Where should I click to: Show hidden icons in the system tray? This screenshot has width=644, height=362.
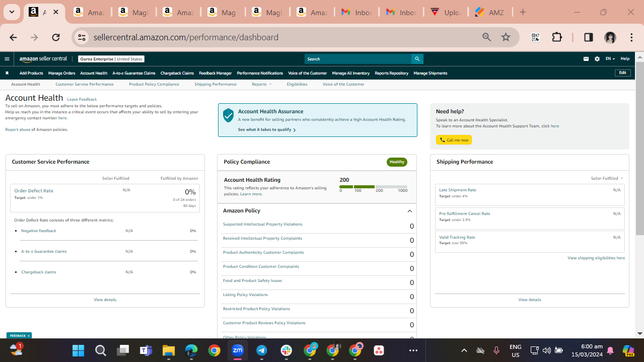tap(464, 350)
